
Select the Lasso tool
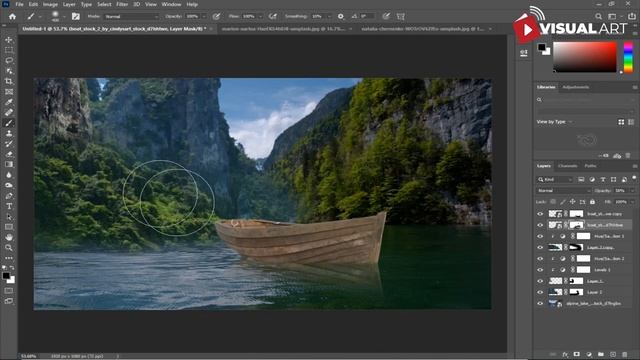click(x=9, y=60)
